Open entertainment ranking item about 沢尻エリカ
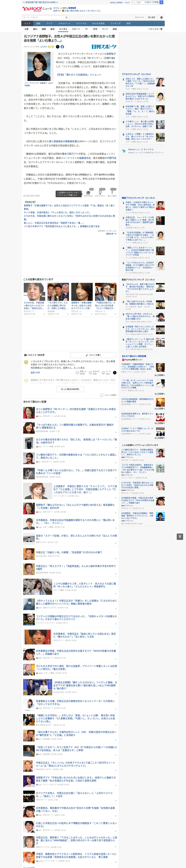 (x=140, y=83)
